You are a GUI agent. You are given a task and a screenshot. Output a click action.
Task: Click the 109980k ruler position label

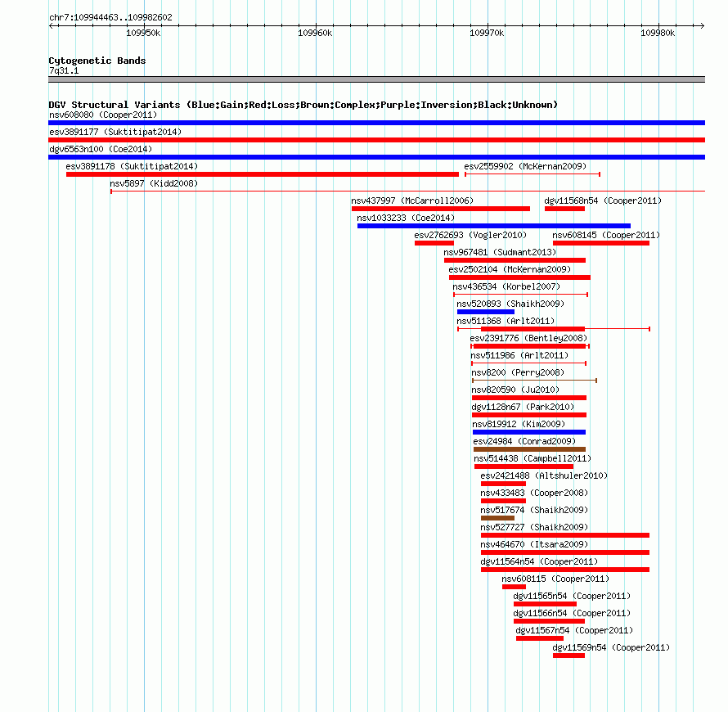[658, 33]
